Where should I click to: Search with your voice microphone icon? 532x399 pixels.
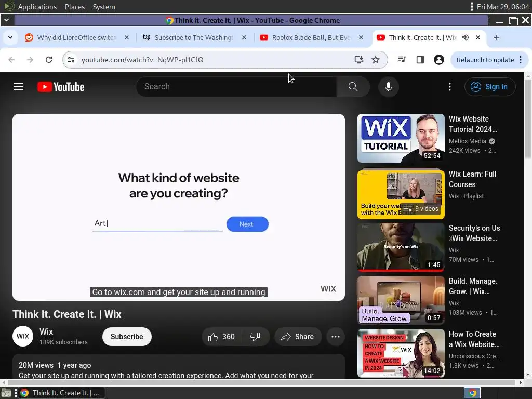coord(389,87)
